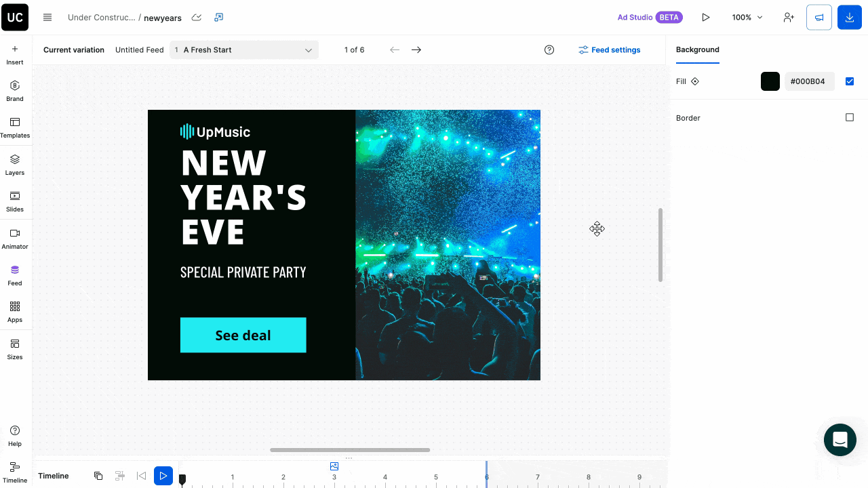This screenshot has width=868, height=488.
Task: Click the timeline rewind to start button
Action: point(141,476)
